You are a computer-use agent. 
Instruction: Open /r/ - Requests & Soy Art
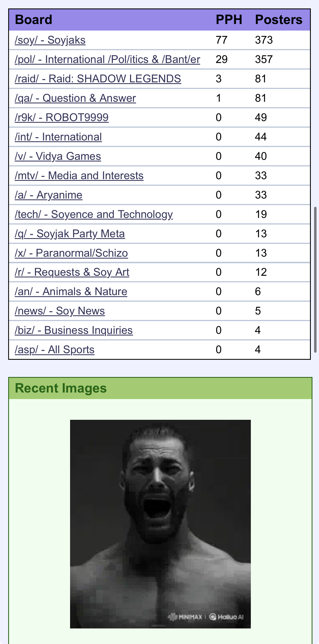(72, 272)
